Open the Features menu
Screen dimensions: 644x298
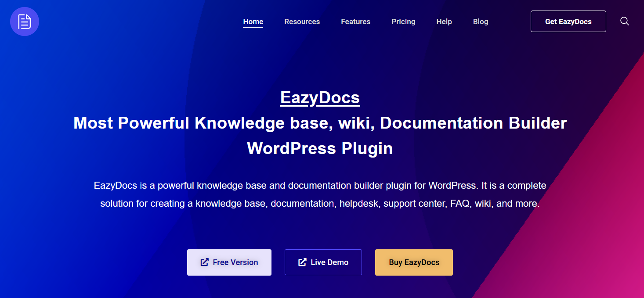click(355, 22)
